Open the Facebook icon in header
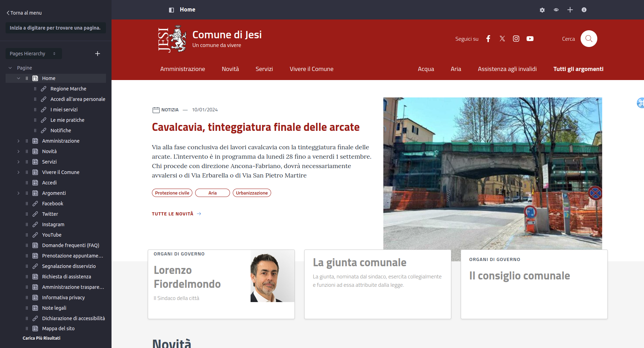The image size is (644, 348). (x=488, y=39)
